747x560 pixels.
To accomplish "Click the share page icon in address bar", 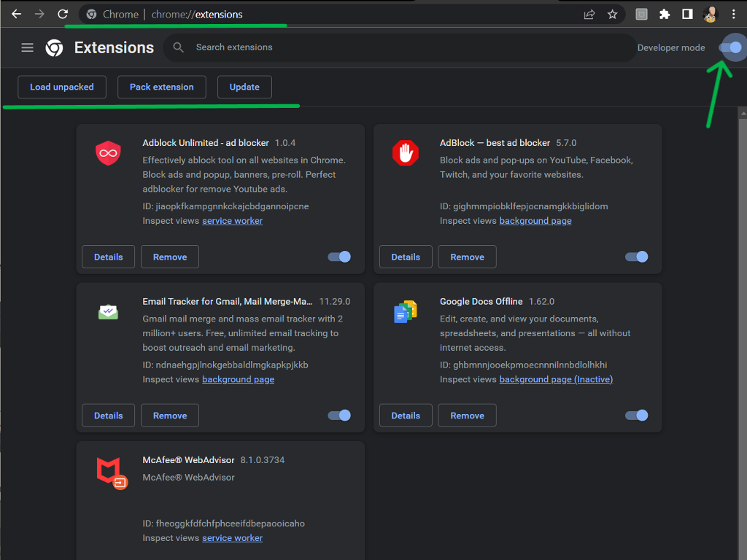I will pos(589,15).
